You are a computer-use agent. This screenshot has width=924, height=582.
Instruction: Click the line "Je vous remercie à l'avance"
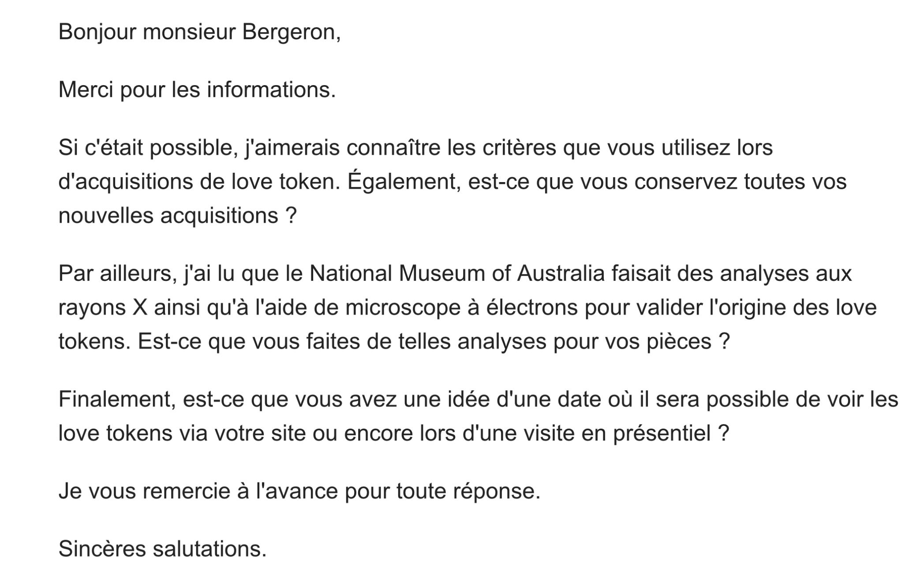(x=198, y=491)
